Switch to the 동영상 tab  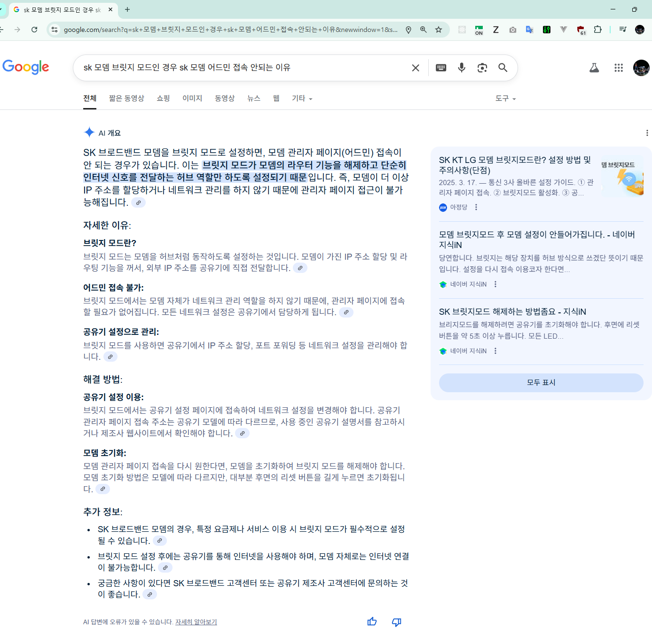(225, 98)
